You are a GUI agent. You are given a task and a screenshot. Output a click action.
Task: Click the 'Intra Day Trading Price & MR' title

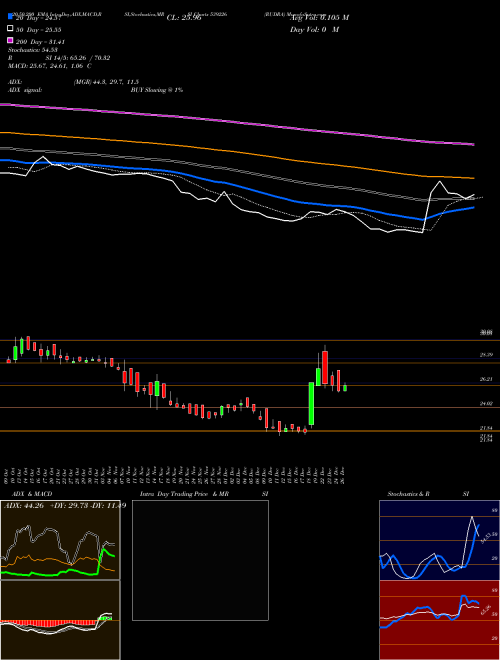click(x=184, y=494)
